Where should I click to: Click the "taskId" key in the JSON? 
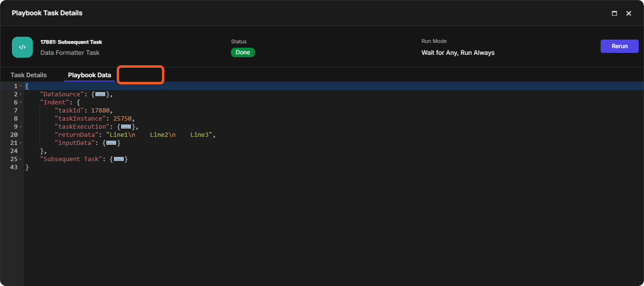pos(69,111)
